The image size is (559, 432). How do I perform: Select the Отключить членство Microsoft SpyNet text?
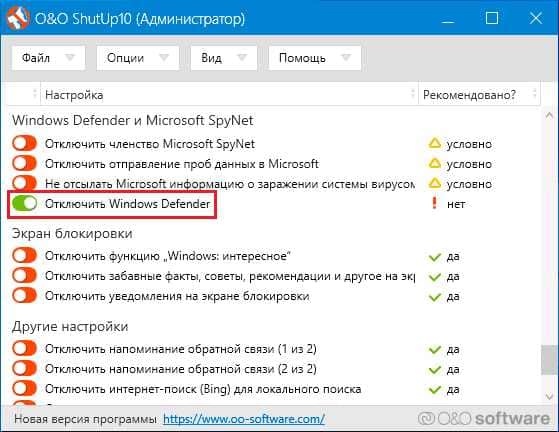click(150, 144)
